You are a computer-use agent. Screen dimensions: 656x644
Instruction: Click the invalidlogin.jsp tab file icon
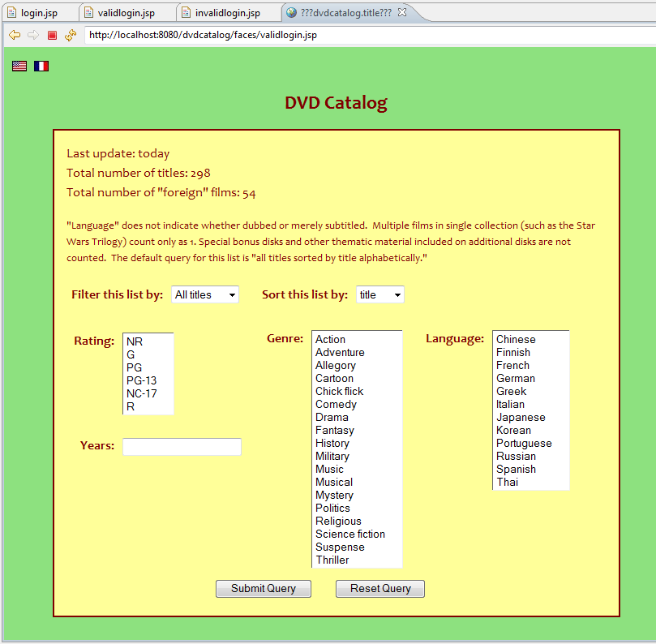[187, 12]
